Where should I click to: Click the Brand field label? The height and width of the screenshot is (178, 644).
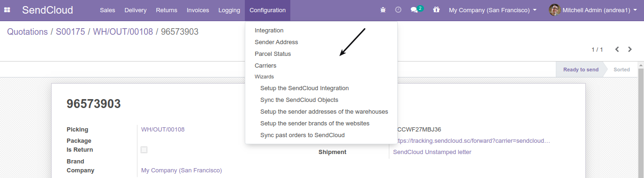coord(75,161)
